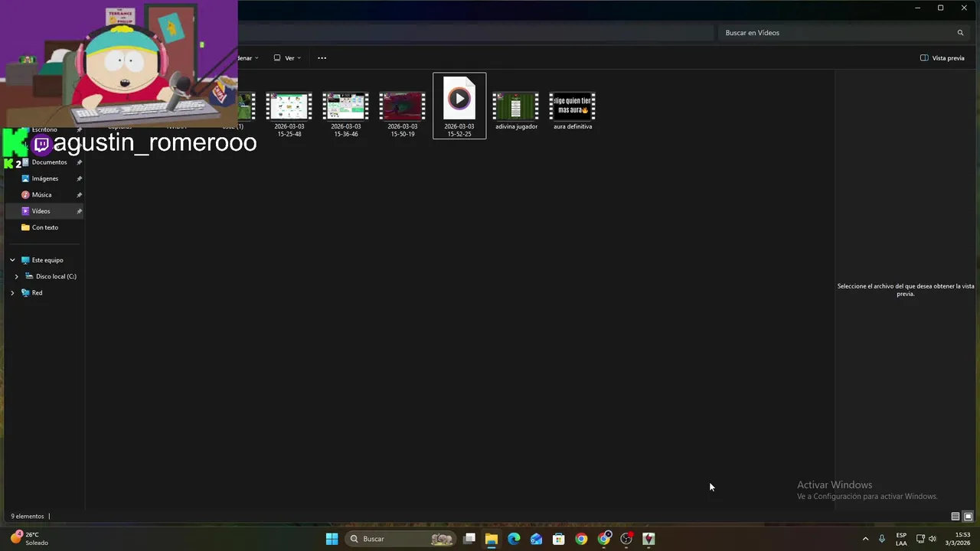Open Música in the navigation pane
The image size is (980, 551).
click(x=41, y=194)
